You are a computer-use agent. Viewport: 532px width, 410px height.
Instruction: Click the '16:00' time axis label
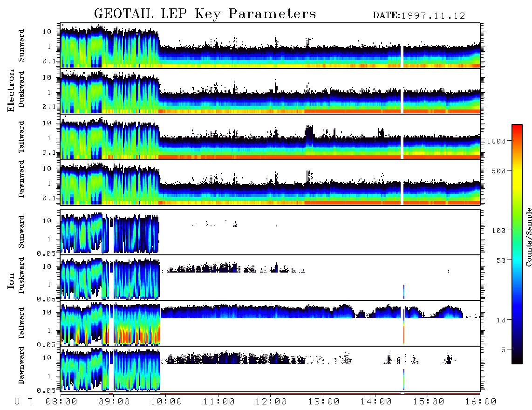coord(481,402)
